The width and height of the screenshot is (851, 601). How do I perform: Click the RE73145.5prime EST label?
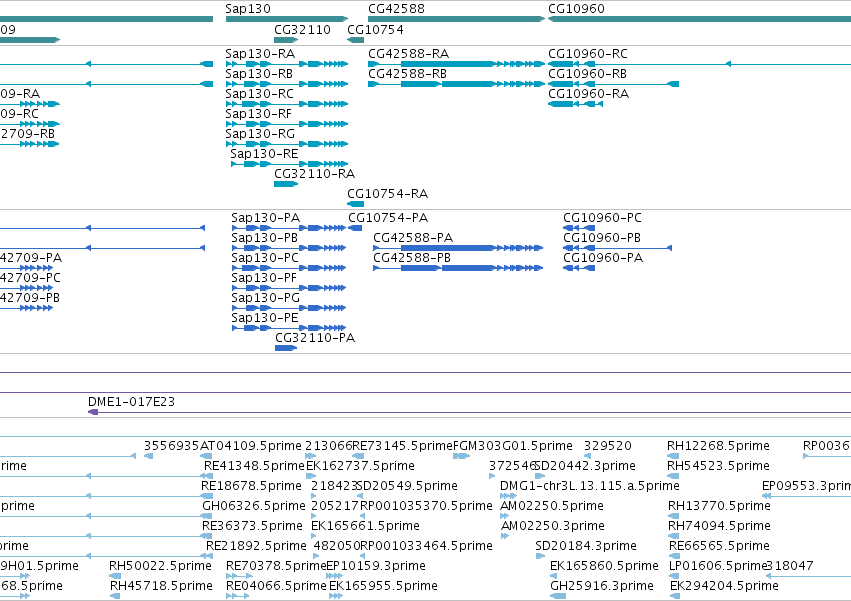(x=402, y=446)
